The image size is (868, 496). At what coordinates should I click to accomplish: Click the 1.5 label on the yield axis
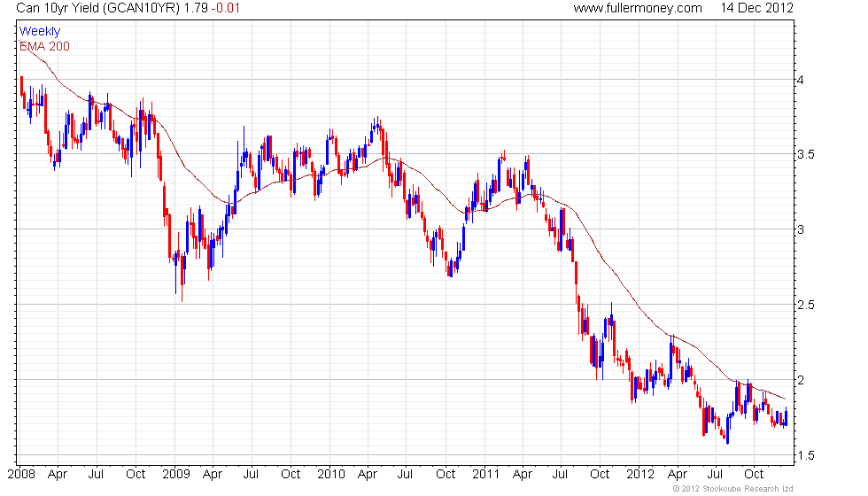pyautogui.click(x=805, y=455)
